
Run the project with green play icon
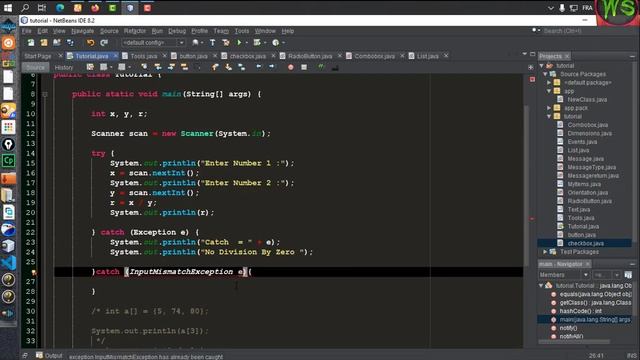(x=239, y=42)
